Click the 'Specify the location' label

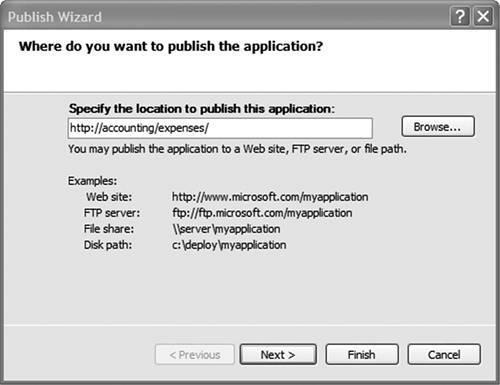(201, 109)
